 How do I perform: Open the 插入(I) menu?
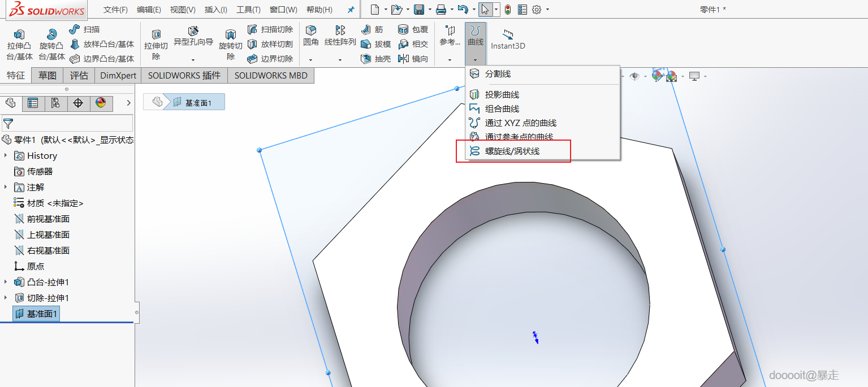pos(216,10)
